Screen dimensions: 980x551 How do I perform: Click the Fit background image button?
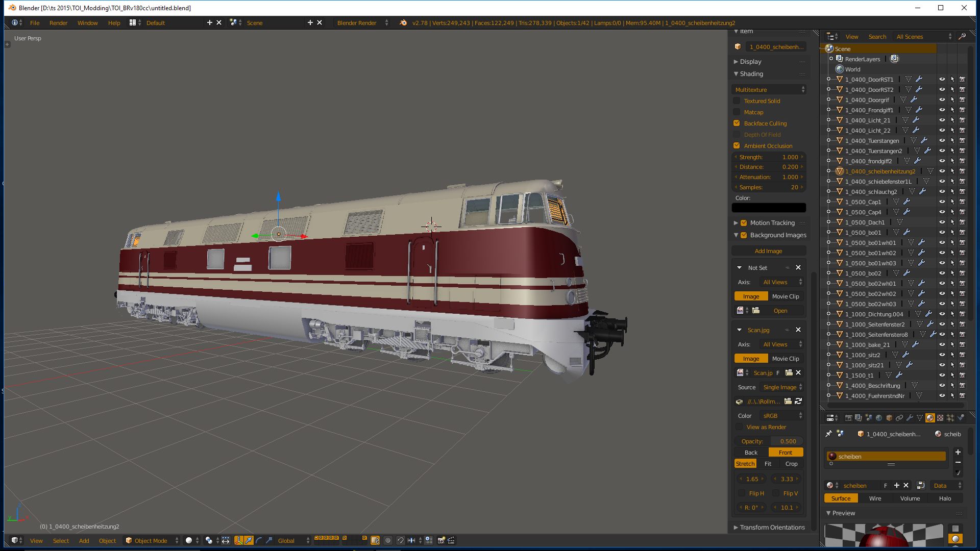tap(768, 464)
